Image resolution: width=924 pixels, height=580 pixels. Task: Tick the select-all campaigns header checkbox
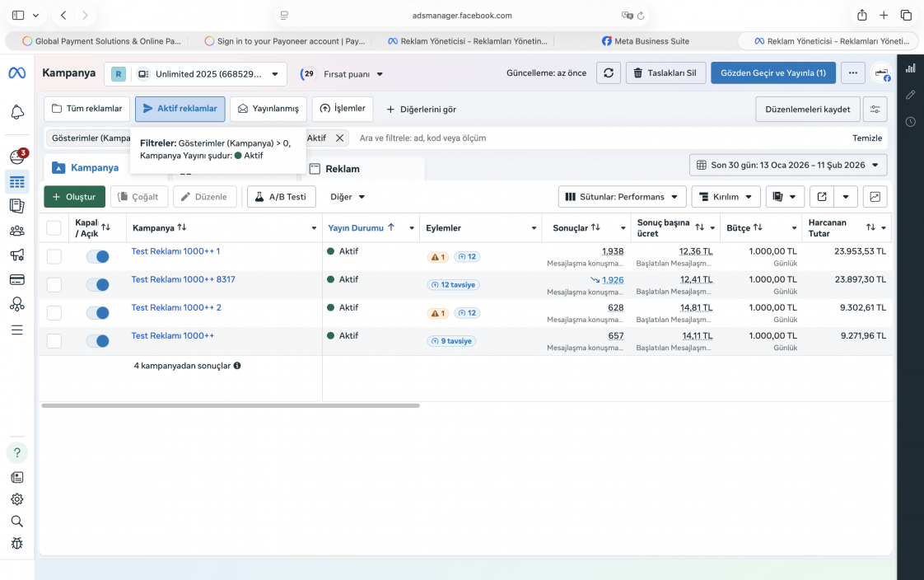tap(54, 228)
